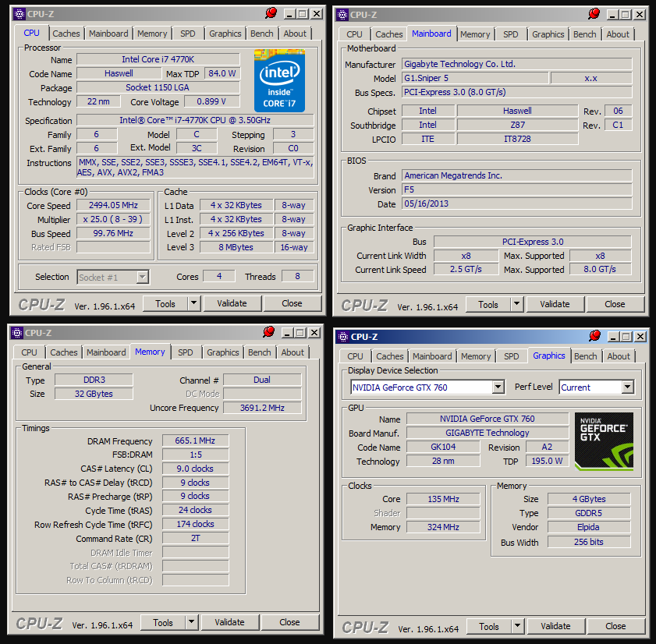
Task: Click Validate in the Mainboard window
Action: (x=555, y=304)
